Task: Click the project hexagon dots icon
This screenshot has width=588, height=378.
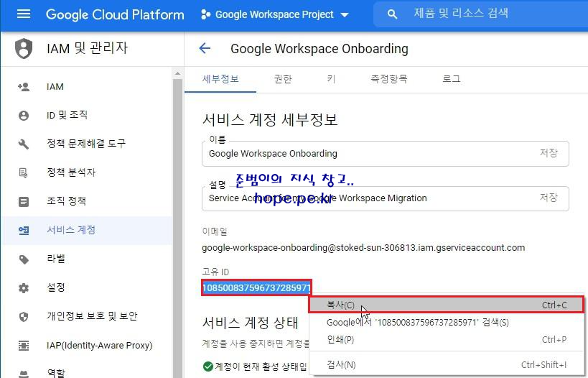Action: point(205,14)
